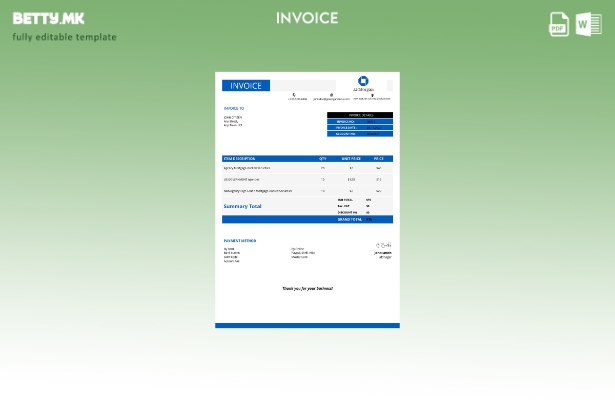This screenshot has width=615, height=400.
Task: Click the Item Description column header
Action: coord(239,158)
